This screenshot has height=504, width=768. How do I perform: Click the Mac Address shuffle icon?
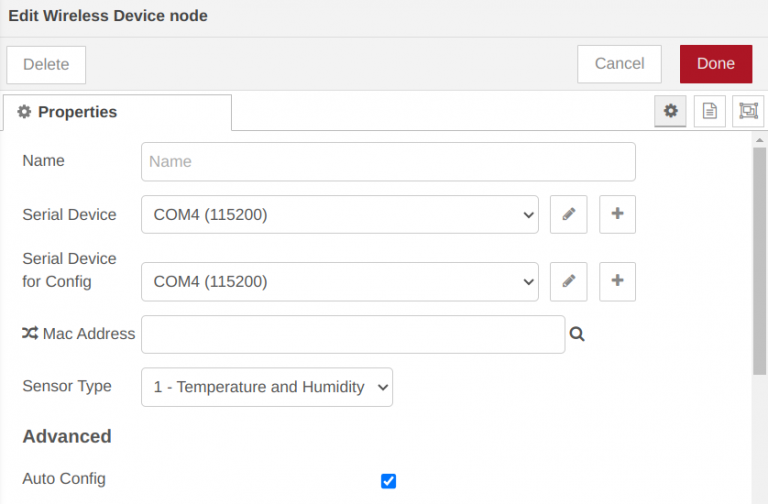point(30,334)
